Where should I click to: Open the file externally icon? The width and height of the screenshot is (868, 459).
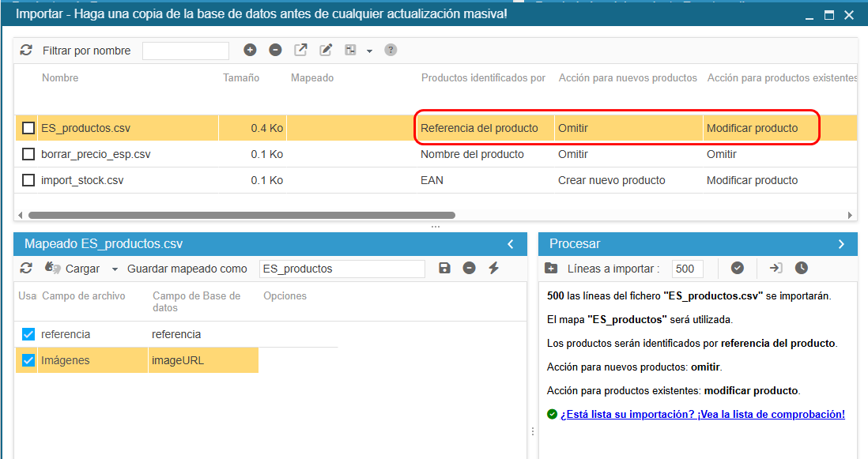tap(300, 51)
